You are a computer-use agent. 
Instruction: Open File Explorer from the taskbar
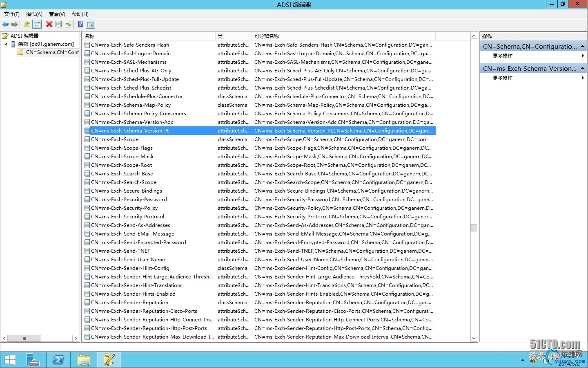[x=84, y=360]
